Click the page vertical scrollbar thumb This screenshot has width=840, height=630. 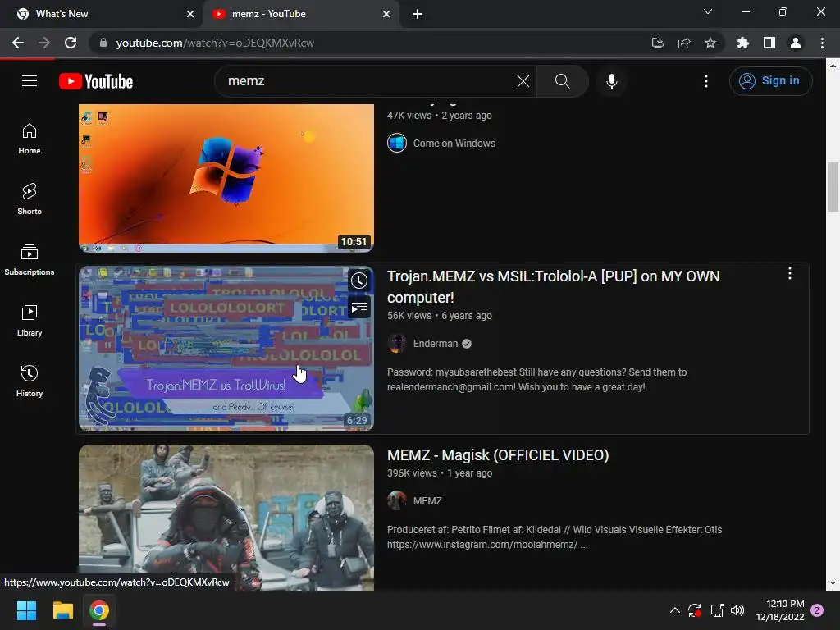click(x=833, y=187)
